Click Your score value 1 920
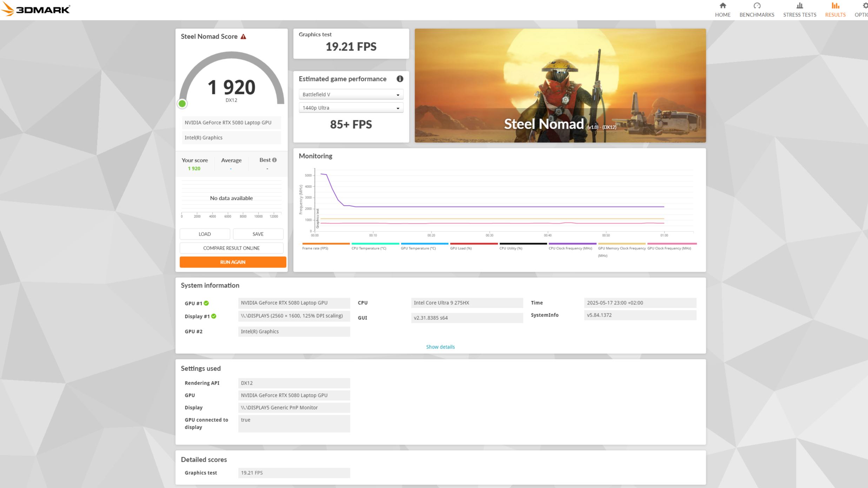868x488 pixels. pos(194,169)
